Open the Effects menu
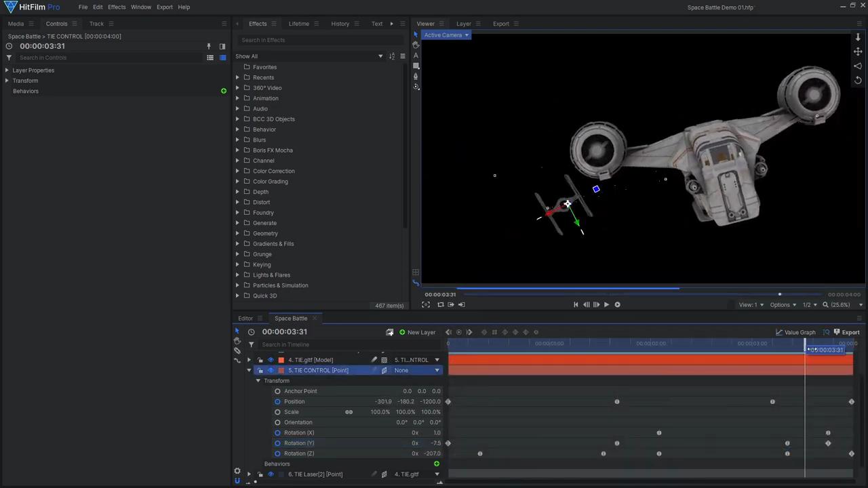 (x=117, y=7)
